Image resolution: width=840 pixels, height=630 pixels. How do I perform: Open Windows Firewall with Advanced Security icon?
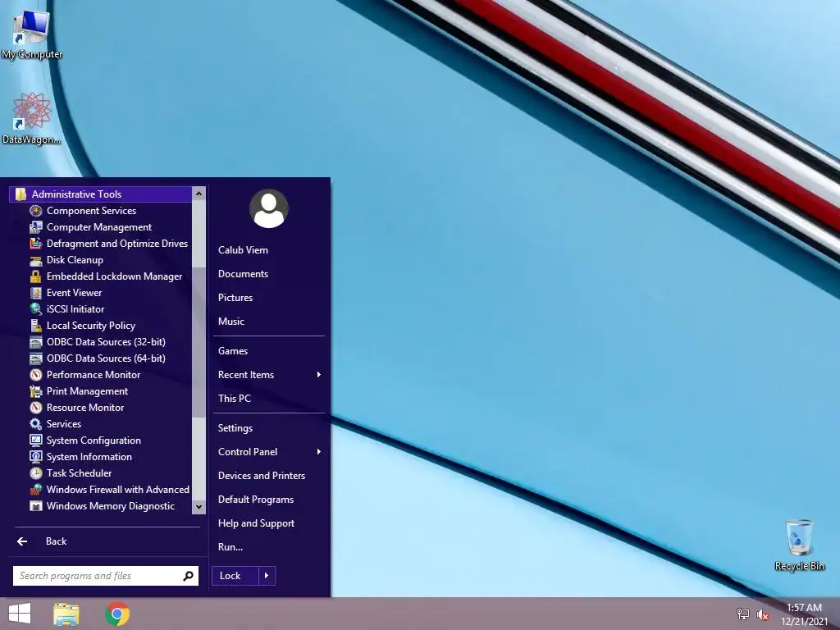36,489
